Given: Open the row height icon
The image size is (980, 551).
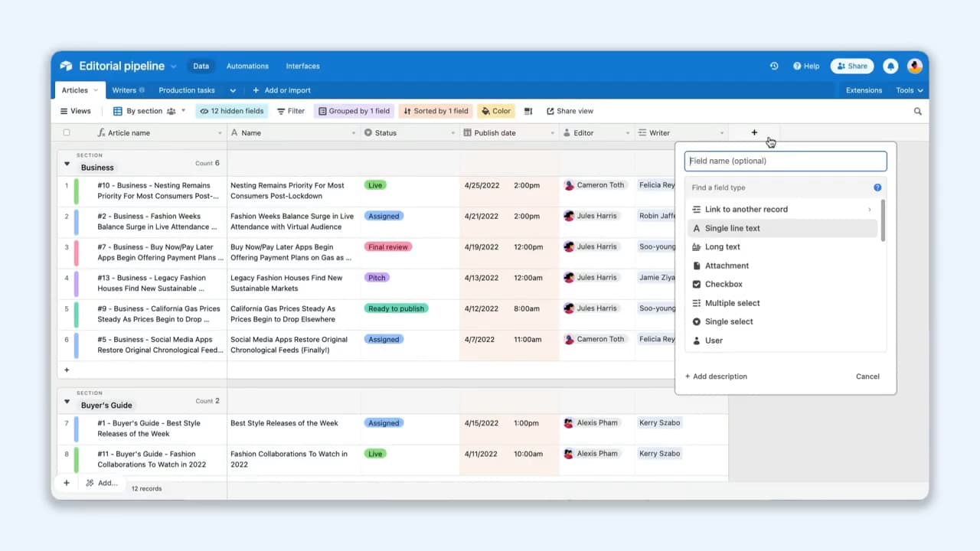Looking at the screenshot, I should (x=528, y=111).
